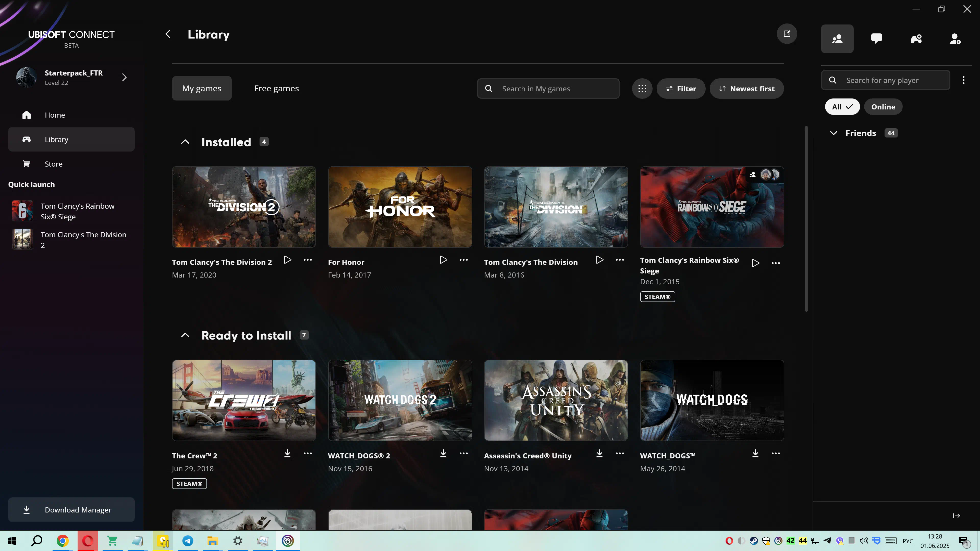Open Telegram from the taskbar
The height and width of the screenshot is (551, 980).
click(x=188, y=541)
